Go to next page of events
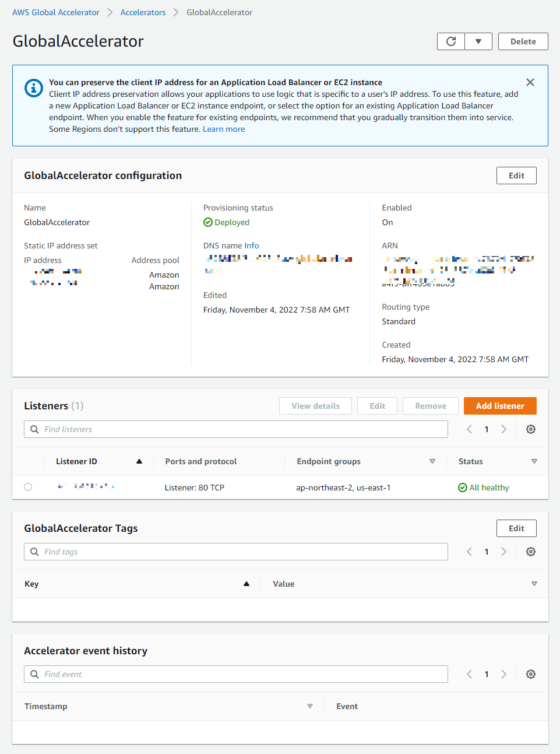 point(504,674)
